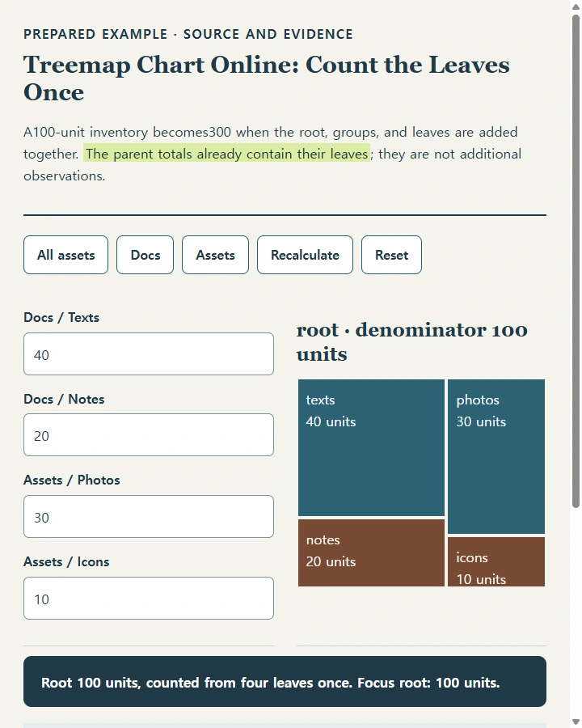582x728 pixels.
Task: Click the Assets / Icons input field
Action: tap(149, 598)
